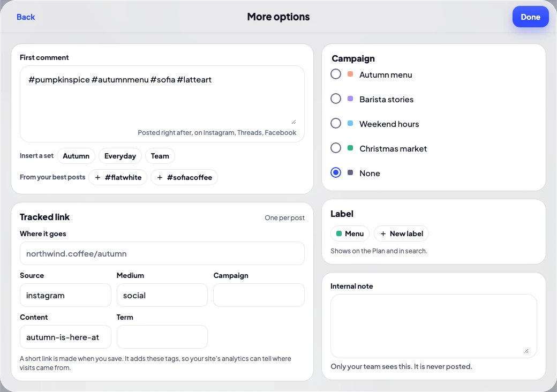Select the Autumn menu campaign radio
557x392 pixels.
click(336, 74)
